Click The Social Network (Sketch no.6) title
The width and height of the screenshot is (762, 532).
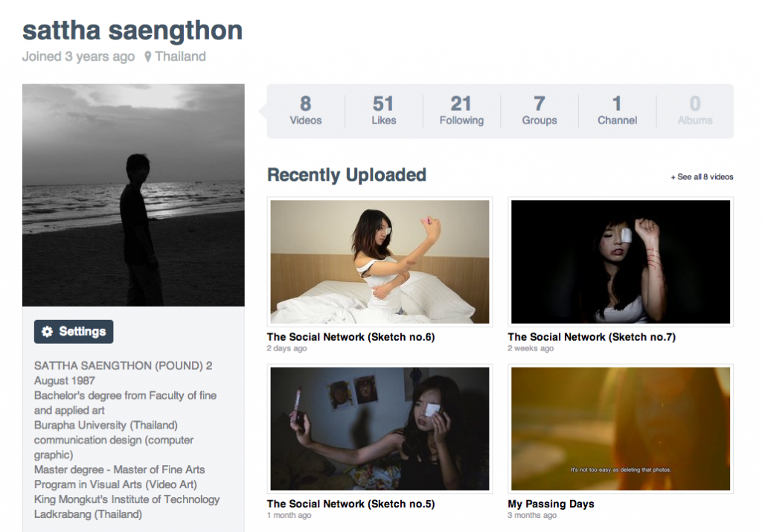click(x=351, y=337)
